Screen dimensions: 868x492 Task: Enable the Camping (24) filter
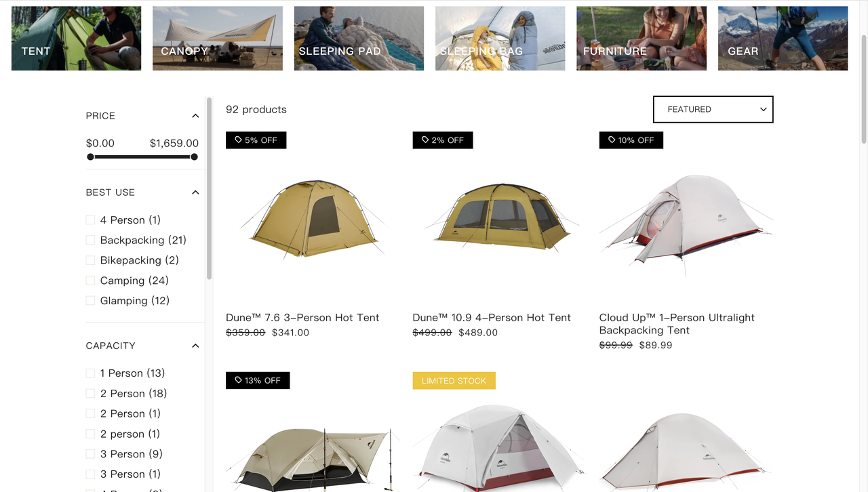pyautogui.click(x=90, y=280)
